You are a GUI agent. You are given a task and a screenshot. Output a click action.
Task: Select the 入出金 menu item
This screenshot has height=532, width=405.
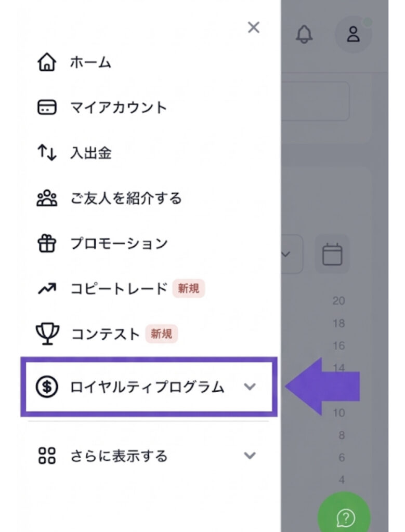(x=91, y=153)
